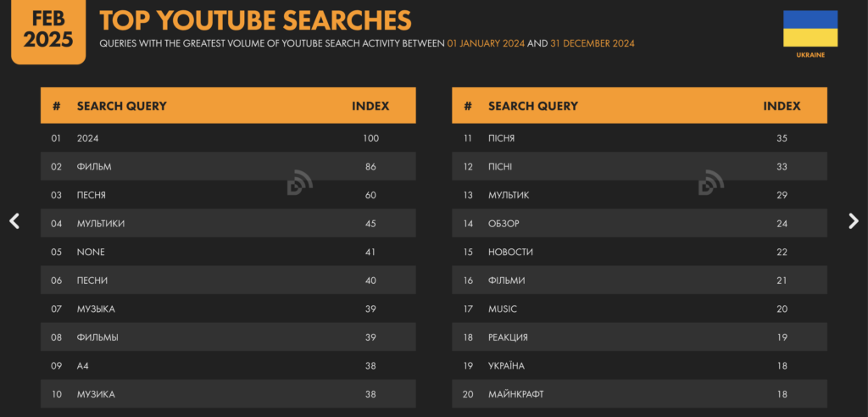
Task: Select the 'ПІСНІ' search query
Action: [500, 167]
